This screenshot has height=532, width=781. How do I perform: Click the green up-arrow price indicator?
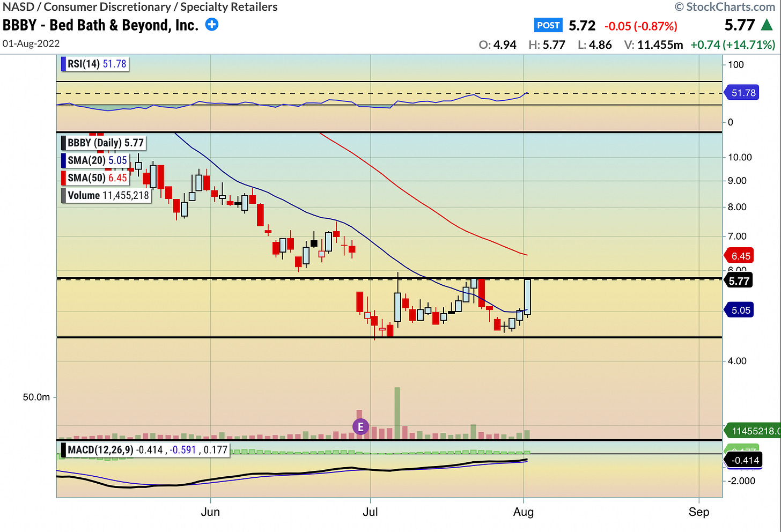767,25
